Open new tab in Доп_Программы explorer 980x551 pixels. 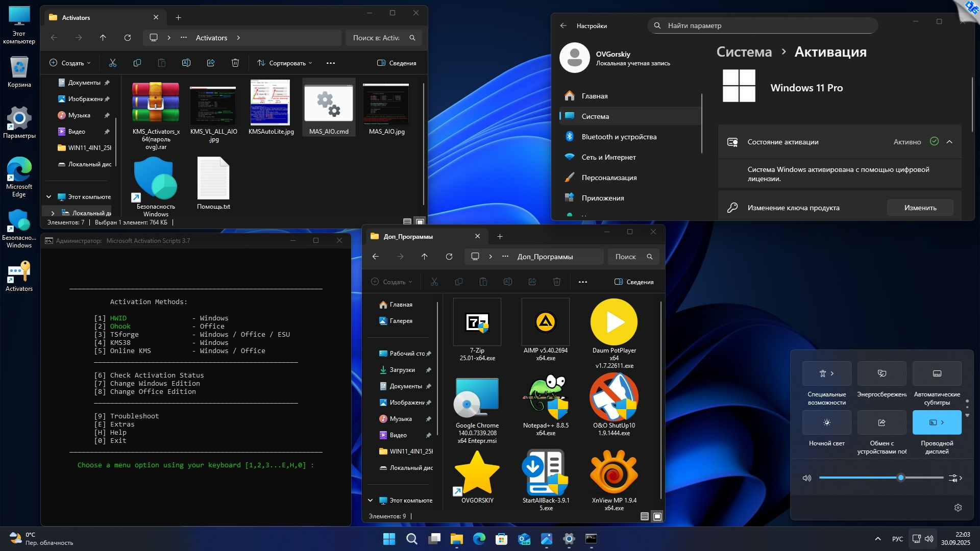coord(500,236)
